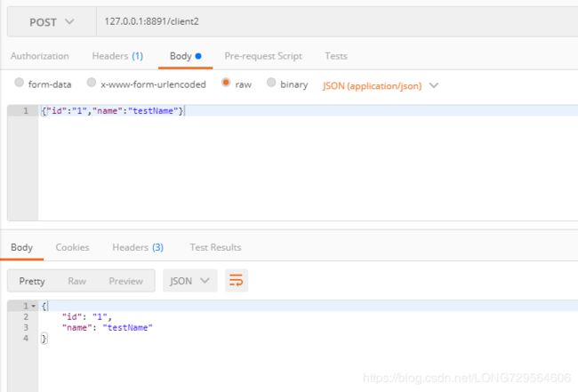Screen dimensions: 578x392
Task: Switch response view to Pretty
Action: point(32,281)
